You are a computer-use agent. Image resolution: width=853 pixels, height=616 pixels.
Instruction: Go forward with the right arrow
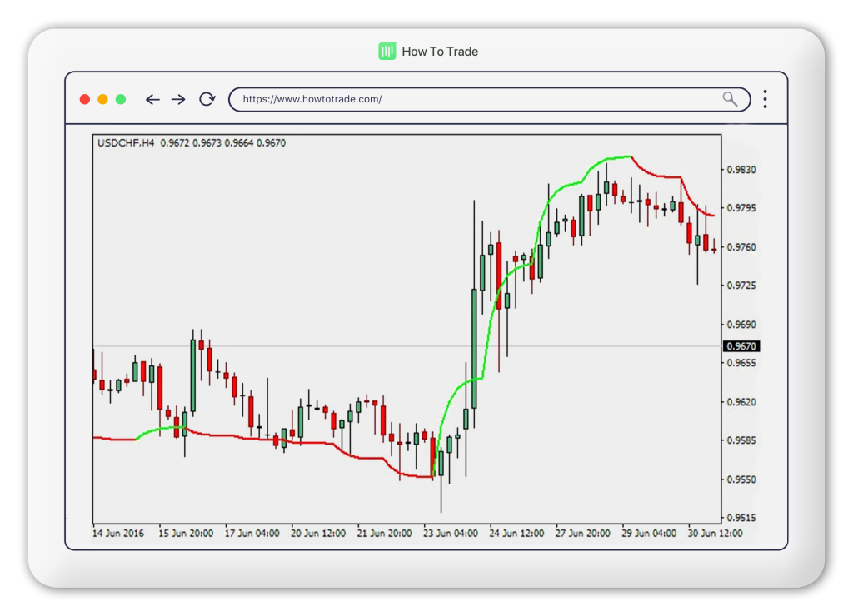pos(178,99)
